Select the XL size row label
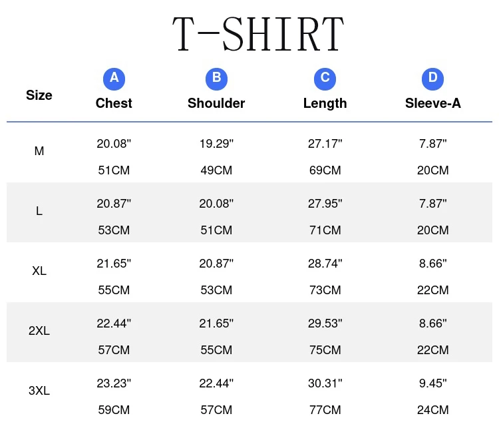This screenshot has width=499, height=448. [39, 271]
